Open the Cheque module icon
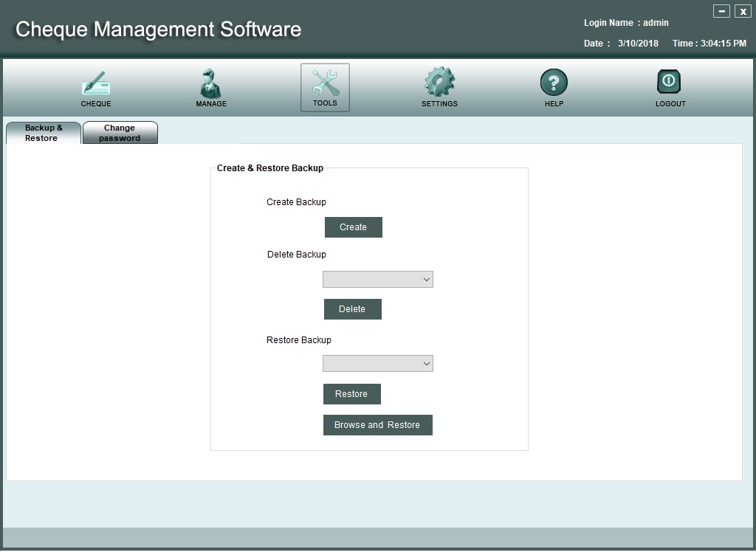756x552 pixels. (x=96, y=83)
